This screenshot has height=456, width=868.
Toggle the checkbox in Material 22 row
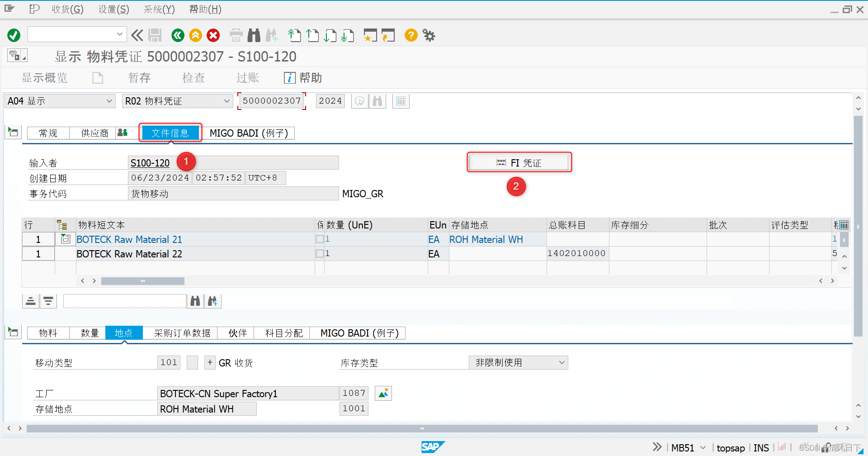(x=320, y=253)
